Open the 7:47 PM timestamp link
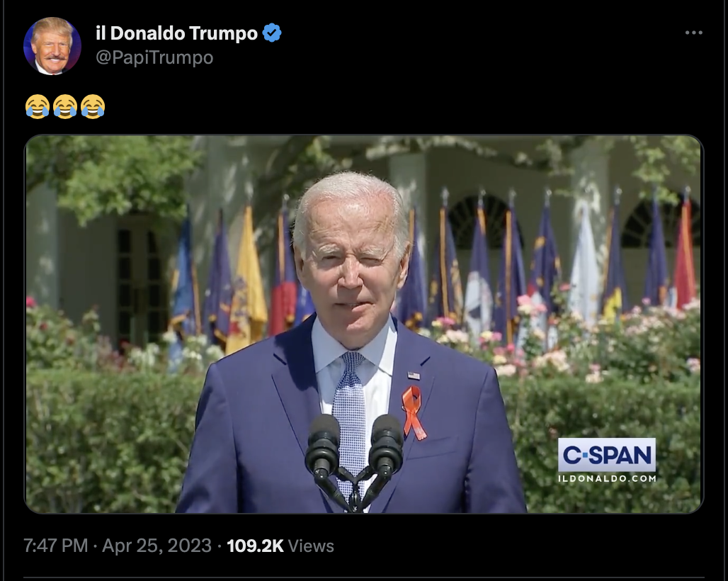This screenshot has height=581, width=728. pos(56,546)
